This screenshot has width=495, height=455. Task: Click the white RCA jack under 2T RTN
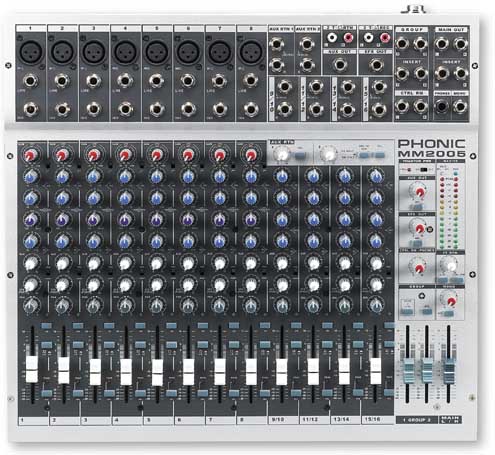coord(332,37)
